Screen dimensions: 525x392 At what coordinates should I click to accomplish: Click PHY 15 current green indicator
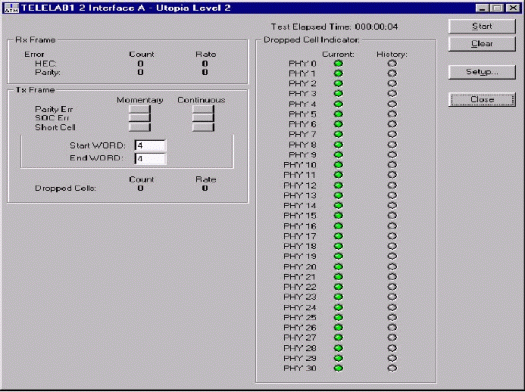click(x=339, y=216)
